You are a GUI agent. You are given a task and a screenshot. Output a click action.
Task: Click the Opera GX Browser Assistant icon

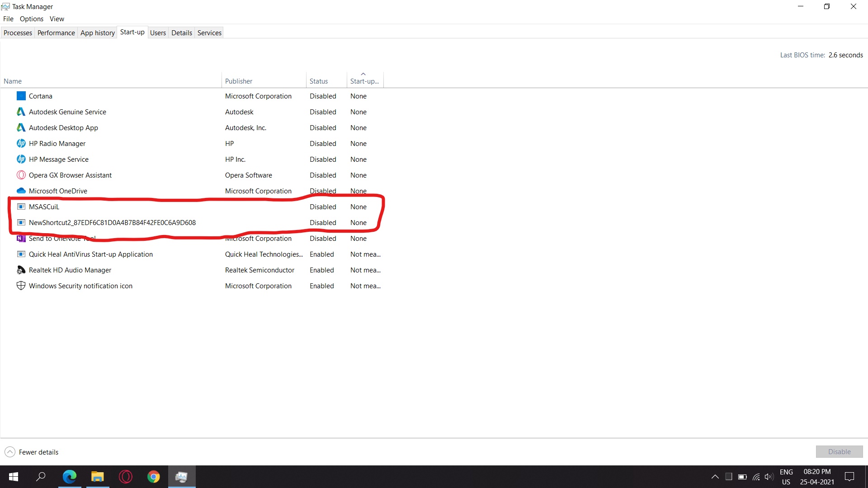[x=21, y=175]
